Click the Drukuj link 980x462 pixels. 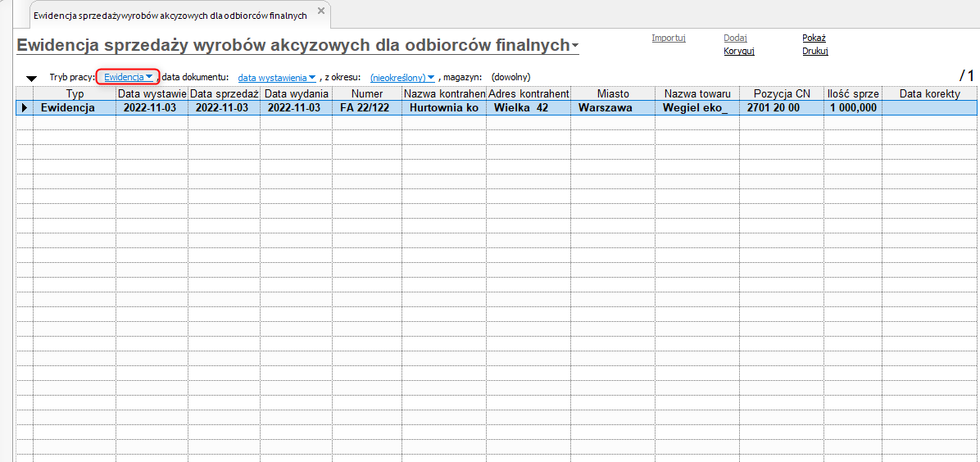pyautogui.click(x=815, y=52)
